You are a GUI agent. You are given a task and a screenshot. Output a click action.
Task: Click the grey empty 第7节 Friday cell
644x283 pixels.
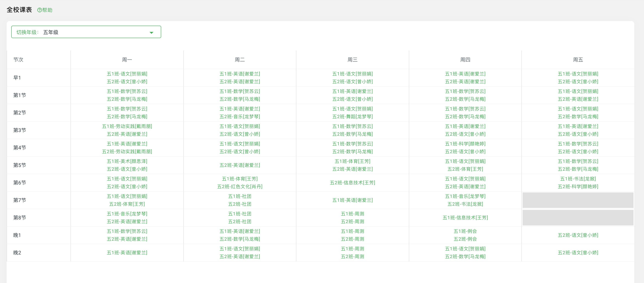pyautogui.click(x=578, y=200)
